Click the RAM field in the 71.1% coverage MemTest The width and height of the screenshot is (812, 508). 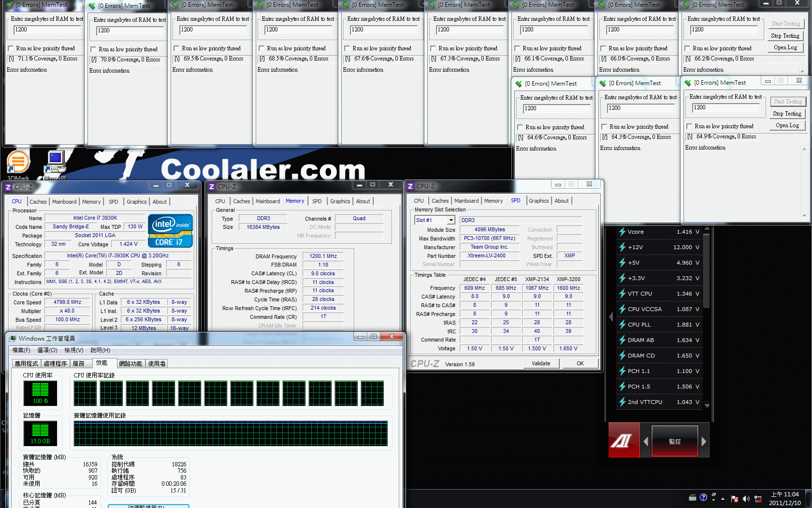point(47,30)
